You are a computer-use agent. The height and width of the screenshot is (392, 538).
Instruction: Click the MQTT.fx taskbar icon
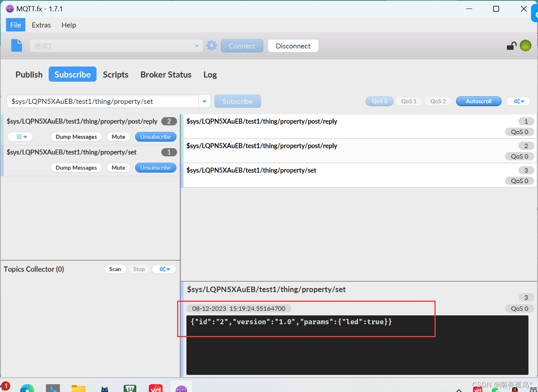(x=181, y=388)
